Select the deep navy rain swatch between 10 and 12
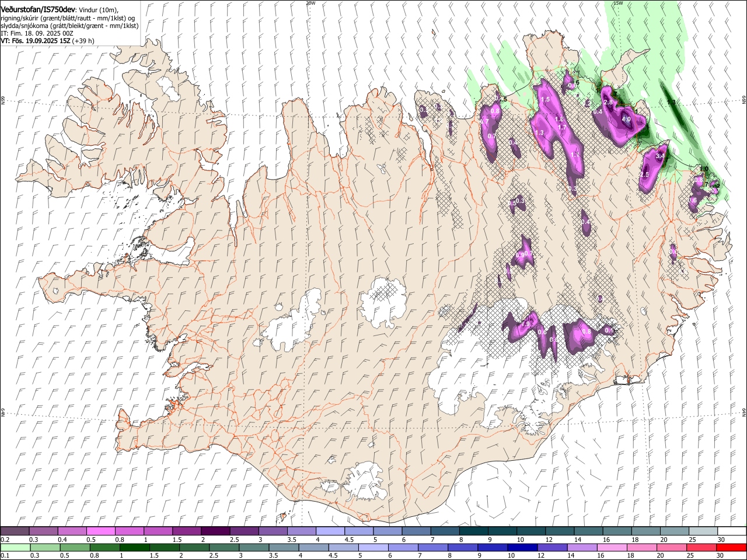Screen dimensions: 747x560 (522, 548)
